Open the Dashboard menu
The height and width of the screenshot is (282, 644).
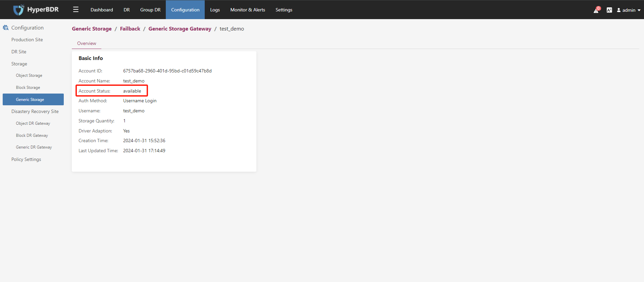coord(102,10)
